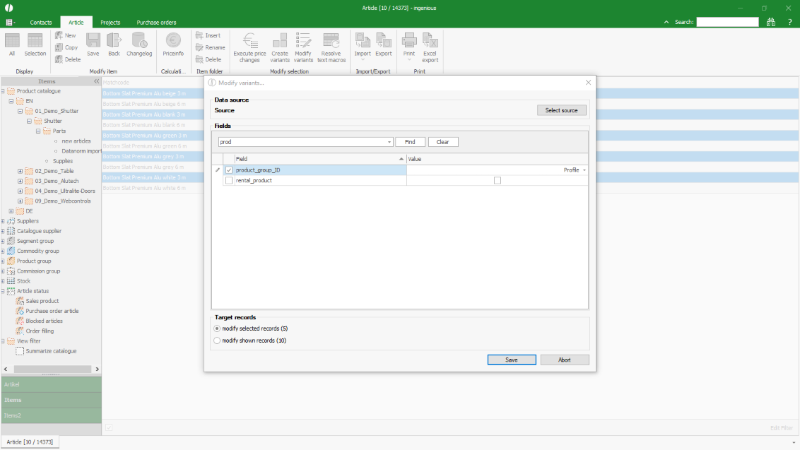Switch to the Contacts tab

[41, 22]
